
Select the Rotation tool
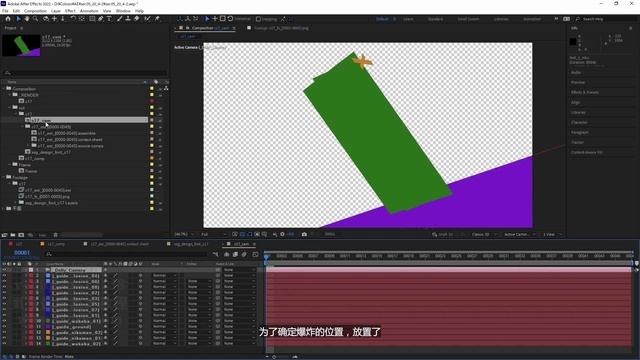73,19
